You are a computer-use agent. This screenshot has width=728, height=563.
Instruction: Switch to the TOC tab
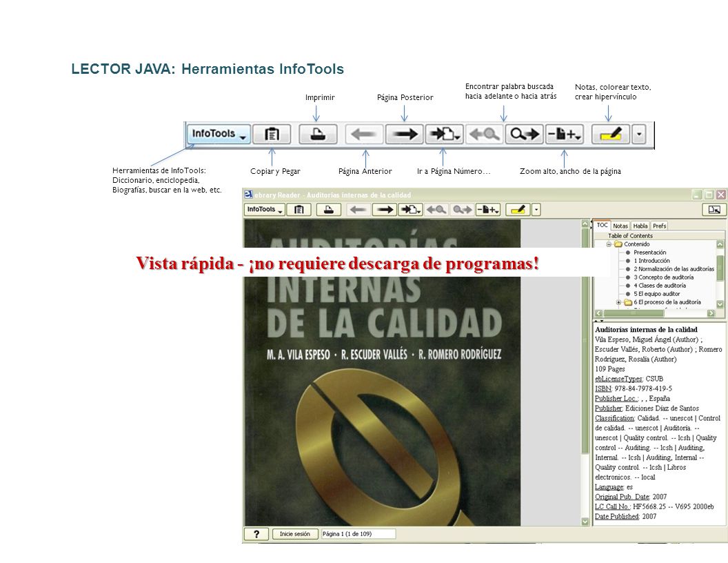pyautogui.click(x=602, y=226)
